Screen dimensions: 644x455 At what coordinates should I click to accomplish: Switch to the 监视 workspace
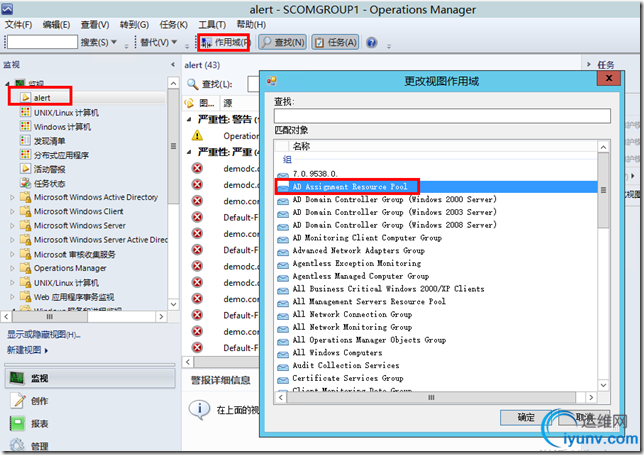(90, 378)
